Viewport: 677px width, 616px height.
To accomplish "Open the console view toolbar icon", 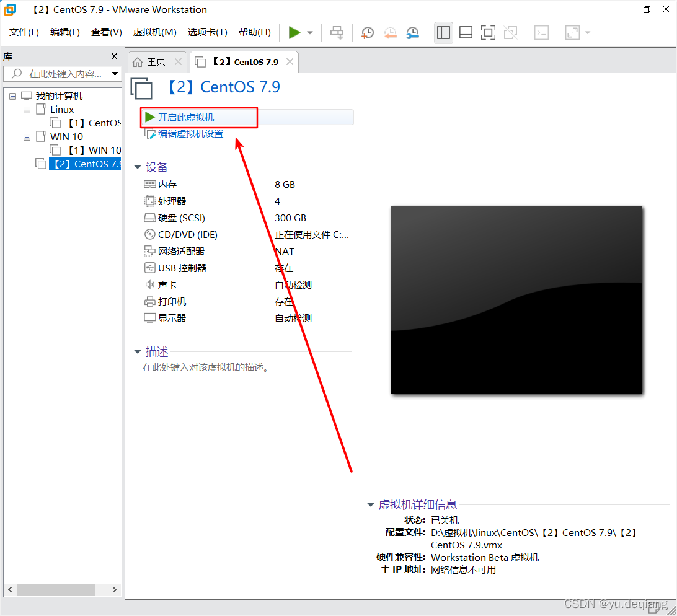I will click(x=541, y=32).
